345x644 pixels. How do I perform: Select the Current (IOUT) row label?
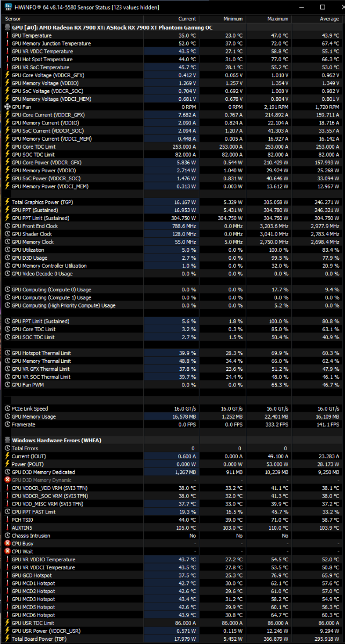(28, 456)
